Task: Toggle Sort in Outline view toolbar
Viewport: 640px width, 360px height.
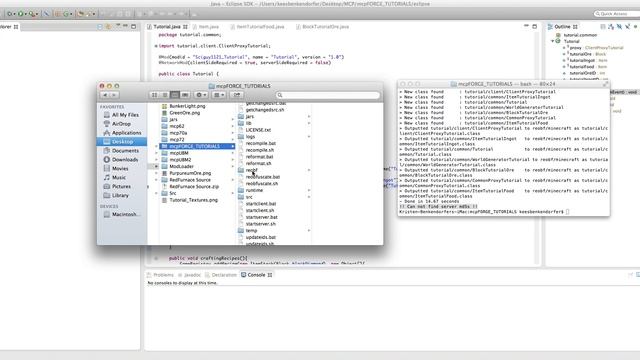Action: 611,27
